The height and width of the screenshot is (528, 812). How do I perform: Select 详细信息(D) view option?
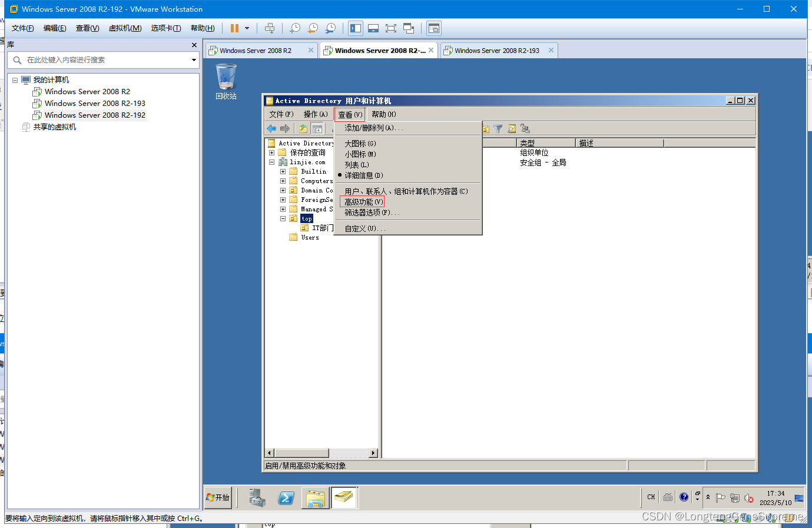click(x=408, y=175)
